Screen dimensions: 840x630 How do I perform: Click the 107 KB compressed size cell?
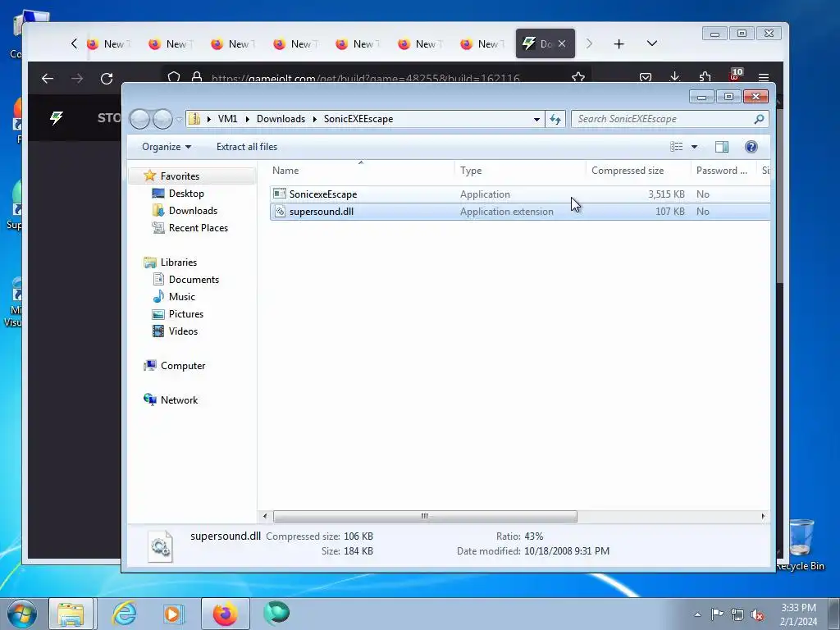point(669,211)
